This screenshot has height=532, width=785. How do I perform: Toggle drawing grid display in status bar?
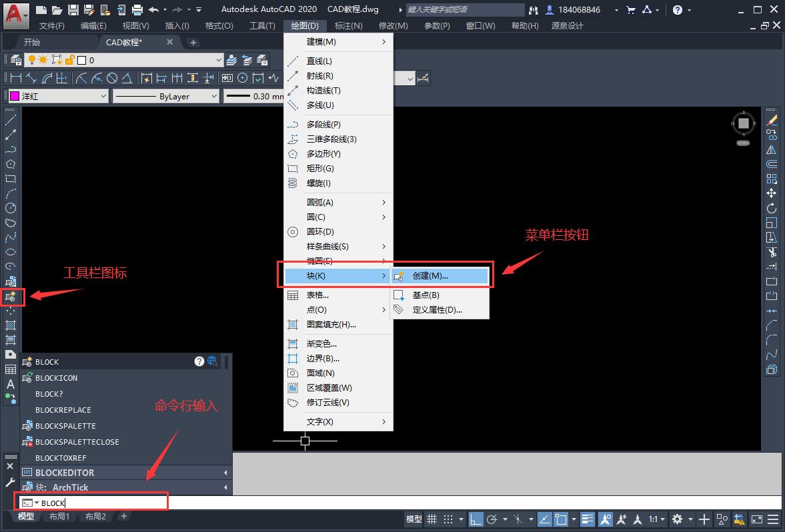tap(432, 519)
